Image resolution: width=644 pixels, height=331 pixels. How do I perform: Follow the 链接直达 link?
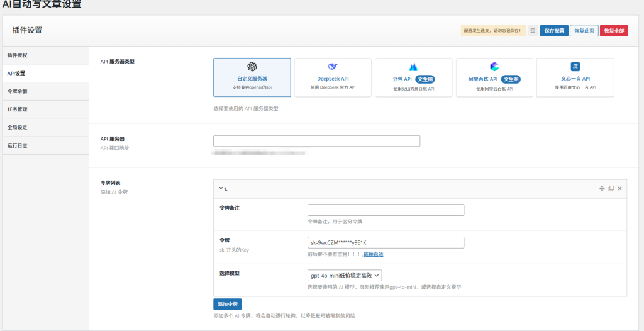[x=373, y=254]
